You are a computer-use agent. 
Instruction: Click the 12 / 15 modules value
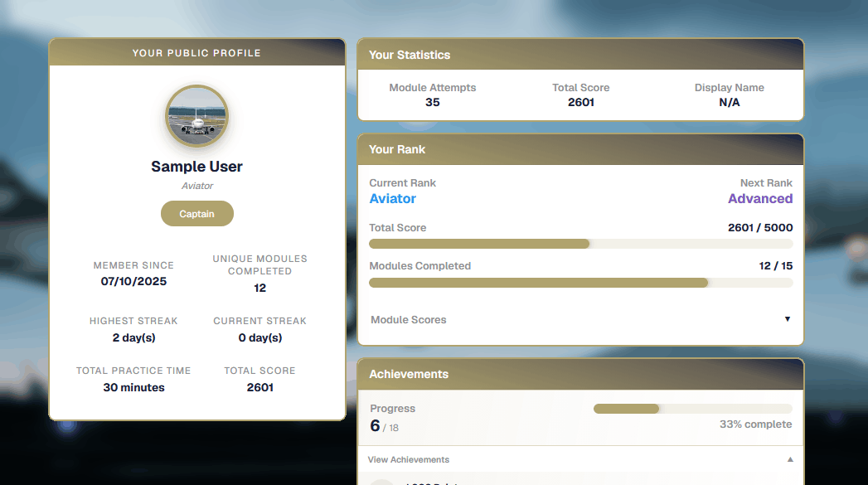coord(775,266)
